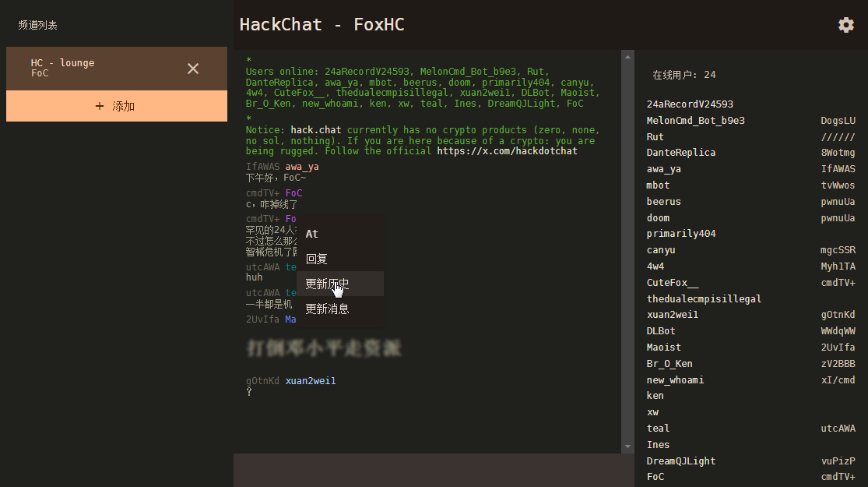Screen dimensions: 868x487
Task: Click trip code mgcSSR in user list
Action: click(838, 250)
